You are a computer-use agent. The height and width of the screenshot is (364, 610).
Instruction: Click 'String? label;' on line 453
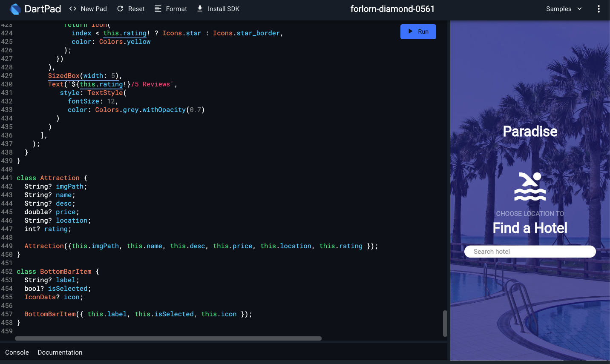(52, 280)
